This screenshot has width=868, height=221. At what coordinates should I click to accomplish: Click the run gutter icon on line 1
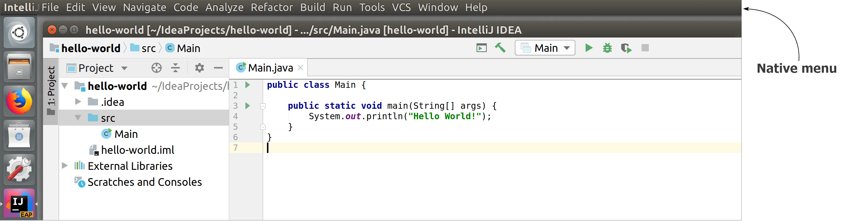[248, 85]
